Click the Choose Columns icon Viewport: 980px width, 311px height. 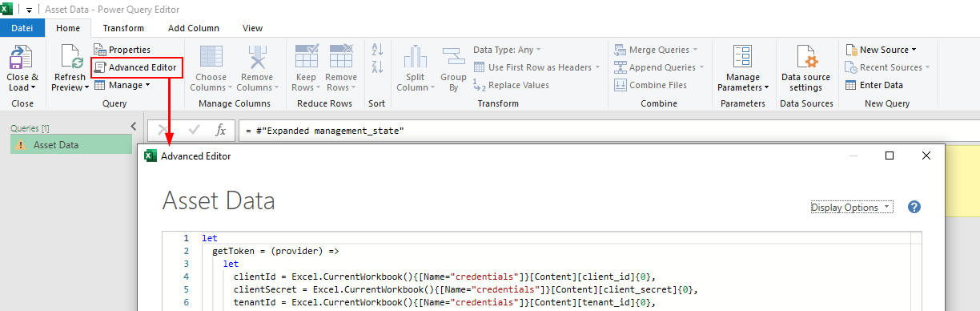(211, 57)
